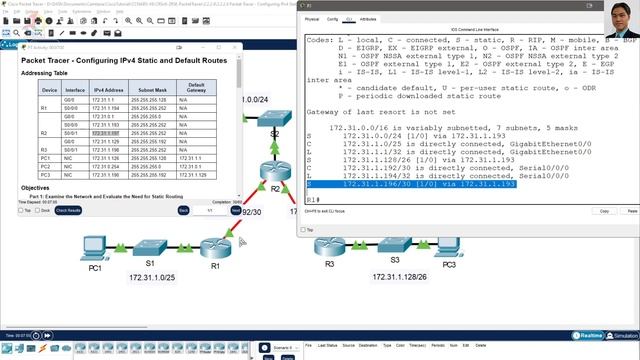Screen dimensions: 640x360
Task: Click router R3 in the topology
Action: [x=330, y=247]
